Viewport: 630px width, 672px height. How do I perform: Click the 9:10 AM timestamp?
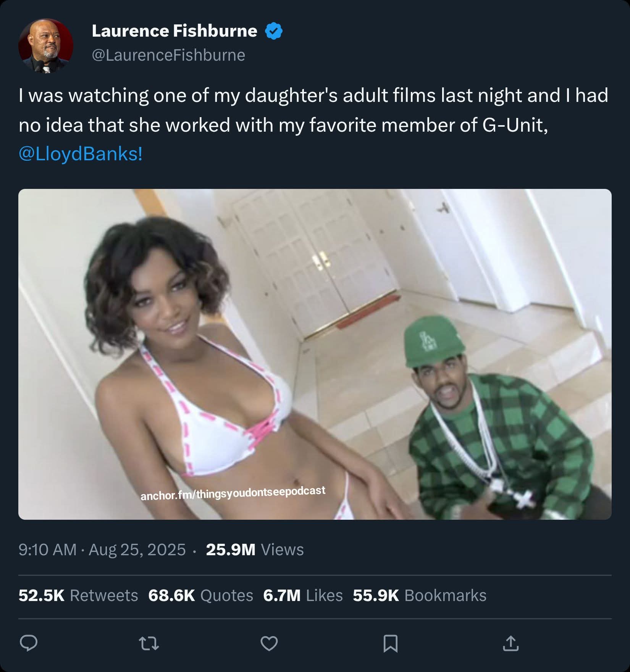tap(47, 550)
